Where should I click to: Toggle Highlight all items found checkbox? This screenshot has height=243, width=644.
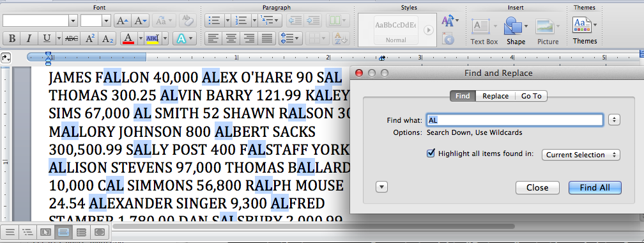point(431,153)
